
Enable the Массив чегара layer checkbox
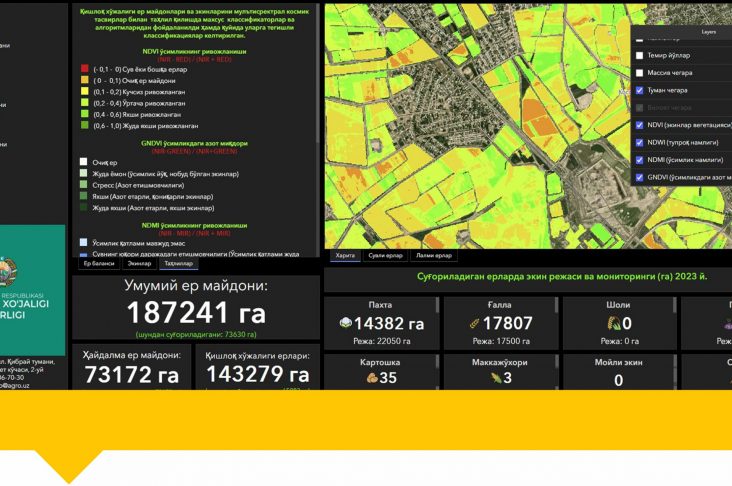[x=639, y=73]
